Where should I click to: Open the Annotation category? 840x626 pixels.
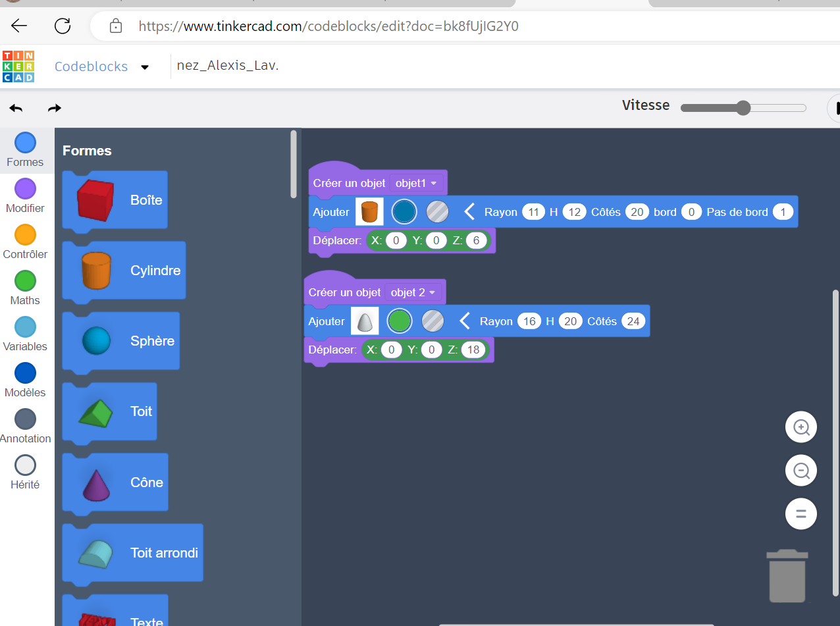click(x=25, y=427)
